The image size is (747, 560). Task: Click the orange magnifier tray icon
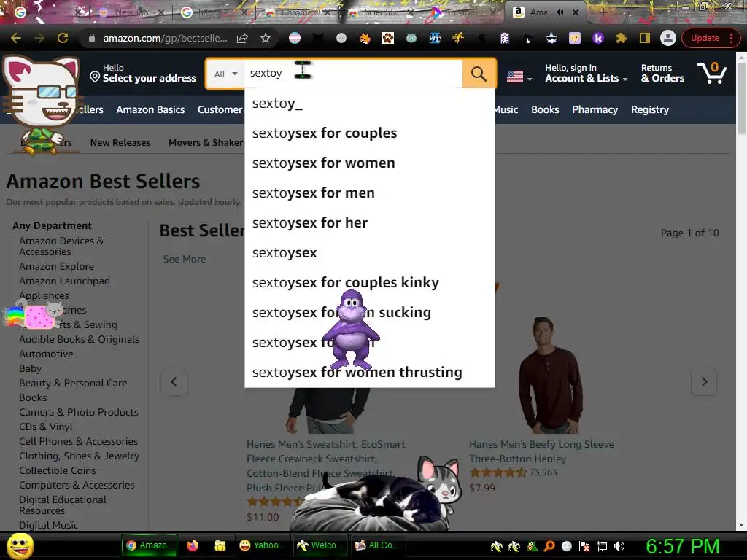(x=549, y=546)
